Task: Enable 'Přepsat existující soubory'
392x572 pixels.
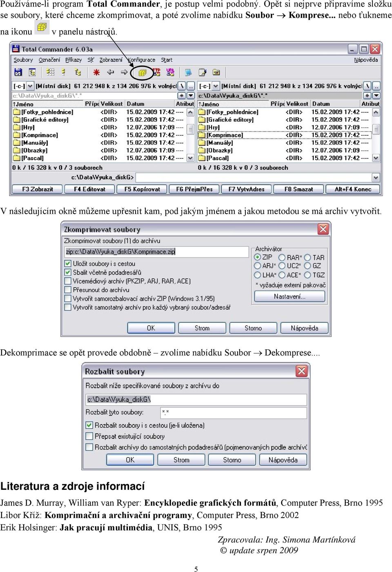Action: click(89, 436)
